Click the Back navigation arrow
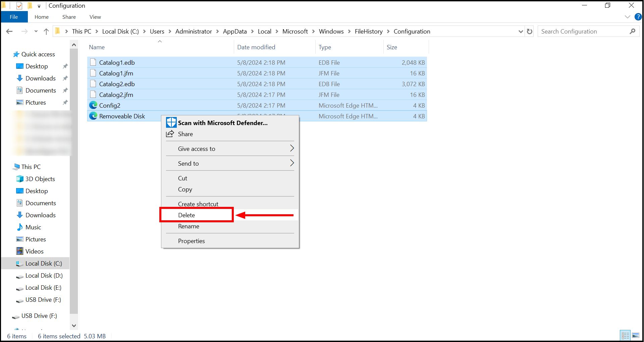 [x=9, y=32]
